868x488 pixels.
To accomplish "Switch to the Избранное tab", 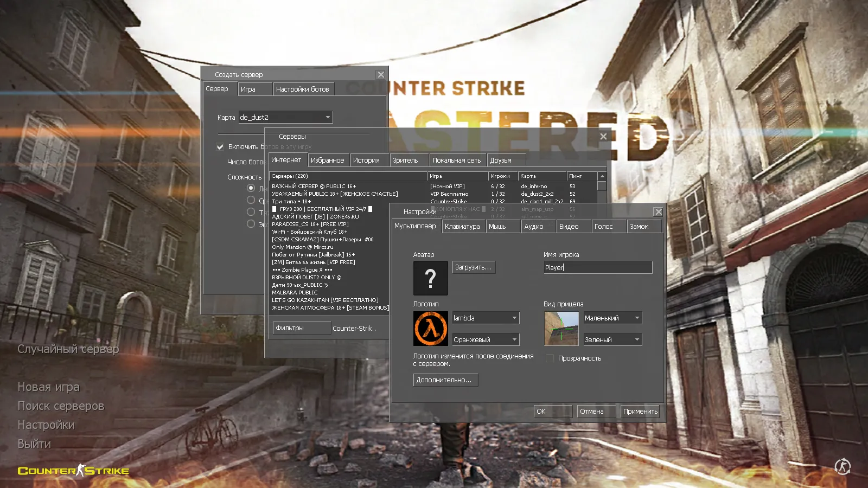I will [x=328, y=159].
